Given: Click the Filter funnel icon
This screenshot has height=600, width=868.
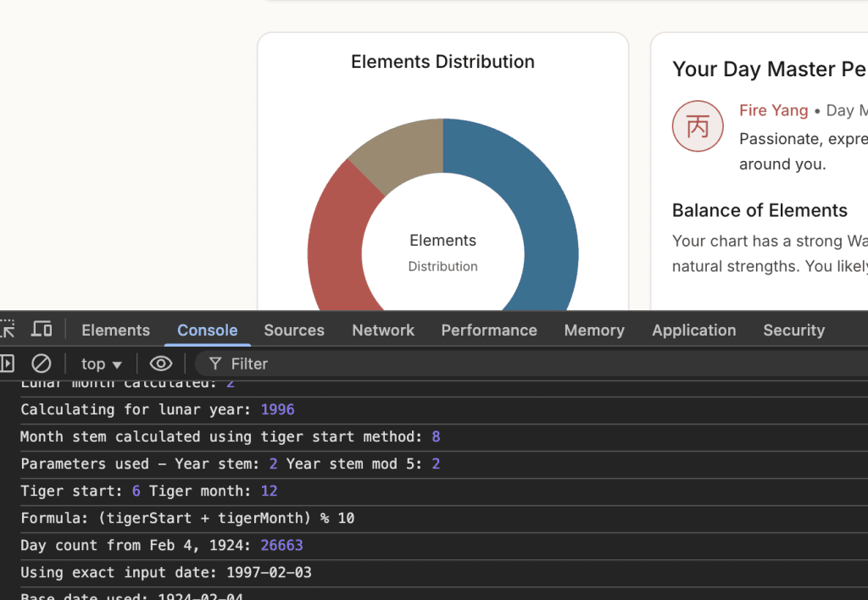Looking at the screenshot, I should coord(215,364).
